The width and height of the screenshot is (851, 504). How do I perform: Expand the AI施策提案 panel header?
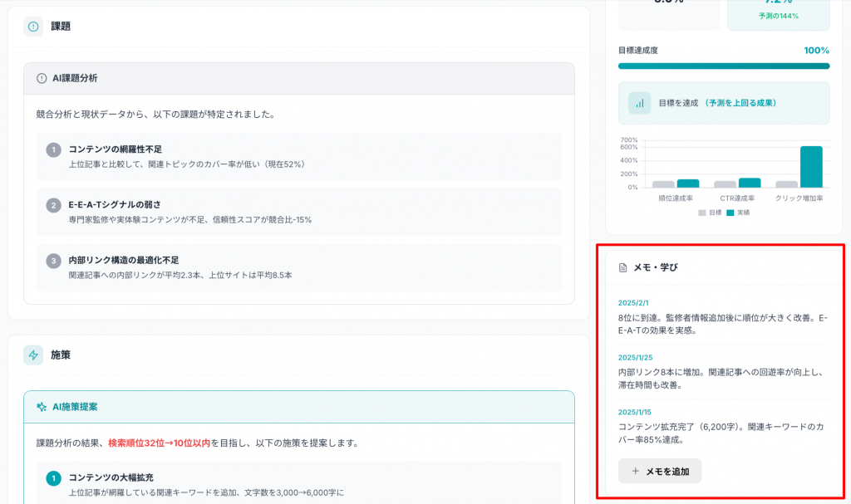tap(299, 407)
